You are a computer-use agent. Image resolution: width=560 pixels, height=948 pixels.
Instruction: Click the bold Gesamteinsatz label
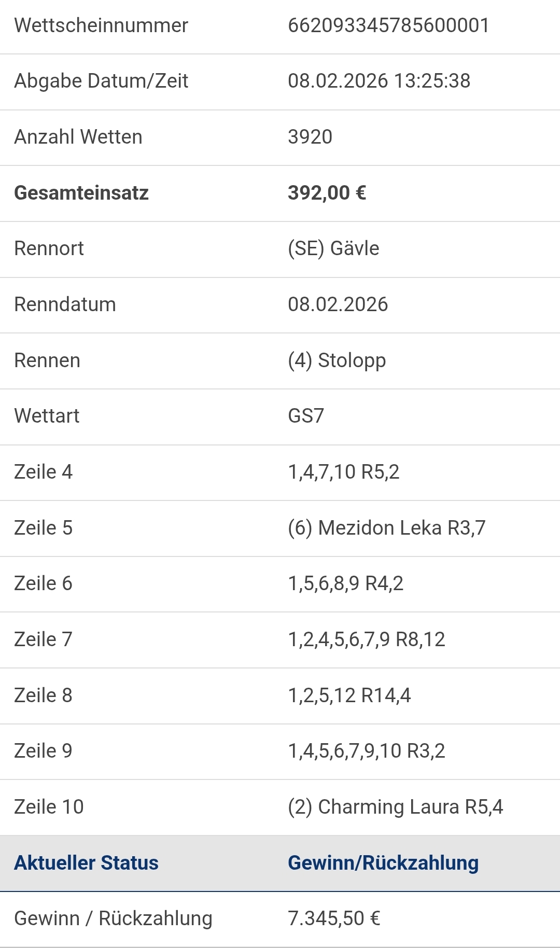[81, 193]
